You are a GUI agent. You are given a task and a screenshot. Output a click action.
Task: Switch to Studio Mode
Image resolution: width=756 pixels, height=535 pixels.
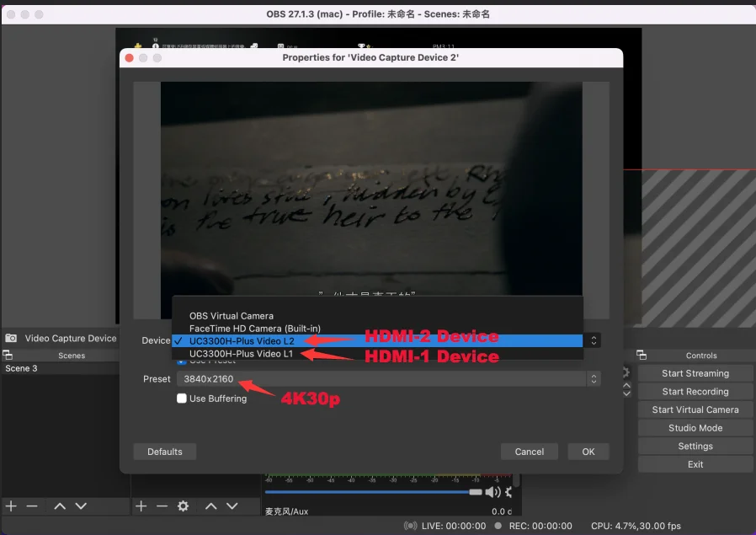[x=695, y=428]
